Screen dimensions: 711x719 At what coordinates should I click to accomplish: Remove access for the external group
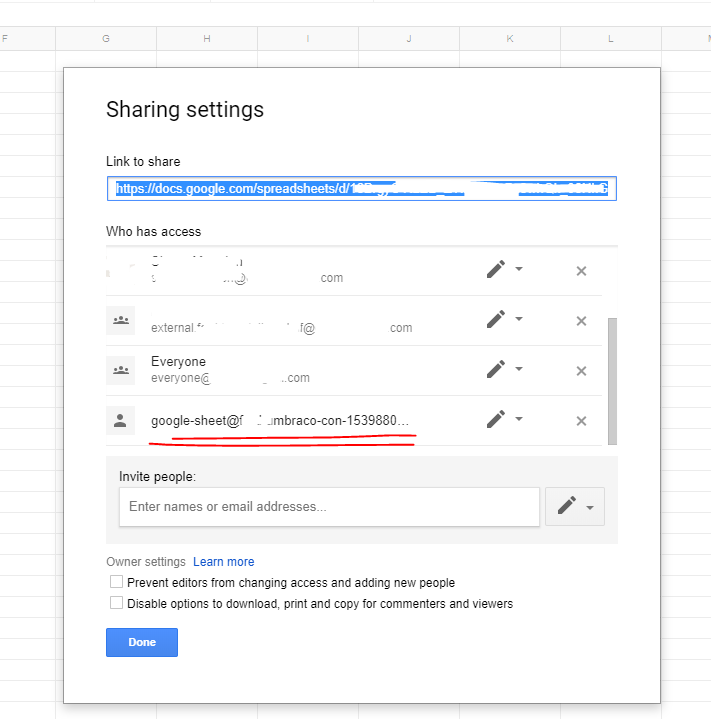coord(581,321)
